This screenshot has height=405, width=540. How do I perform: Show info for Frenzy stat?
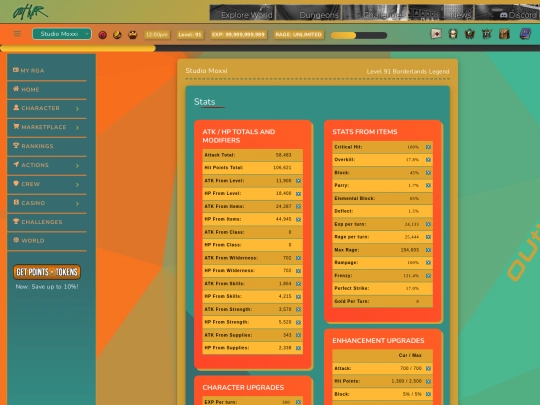[428, 276]
